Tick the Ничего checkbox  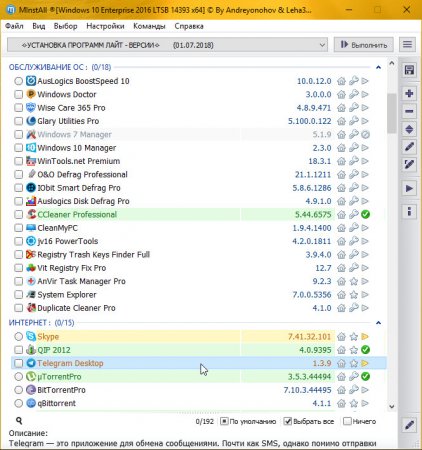347,421
